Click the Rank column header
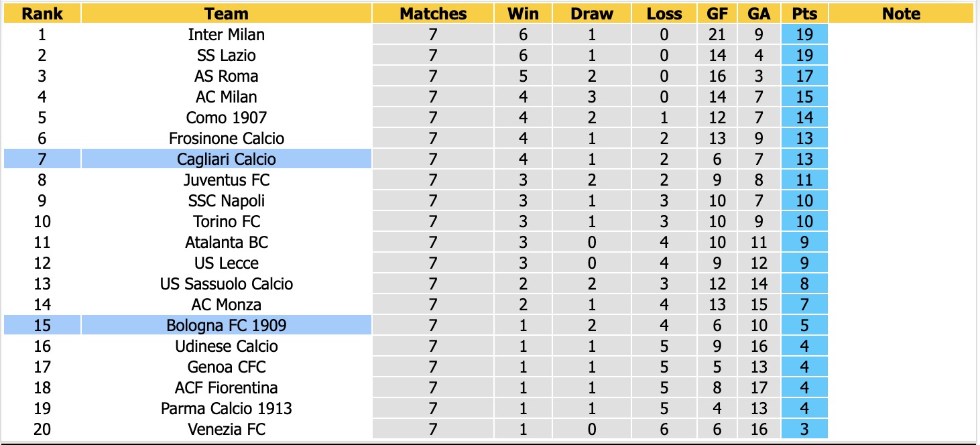 (42, 13)
